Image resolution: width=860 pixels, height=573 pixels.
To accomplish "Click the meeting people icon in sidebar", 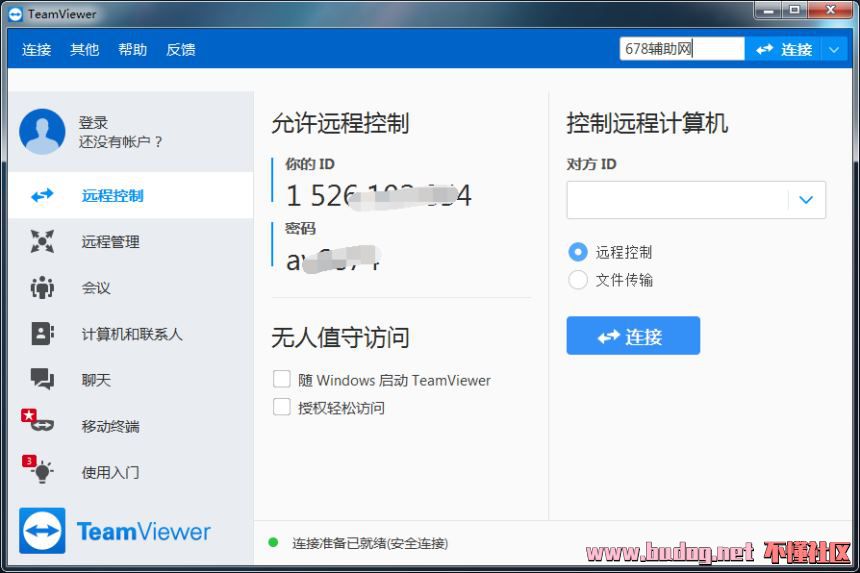I will (x=42, y=287).
